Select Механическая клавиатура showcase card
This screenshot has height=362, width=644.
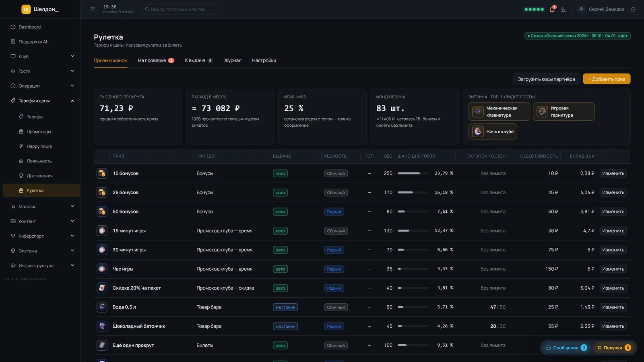499,111
